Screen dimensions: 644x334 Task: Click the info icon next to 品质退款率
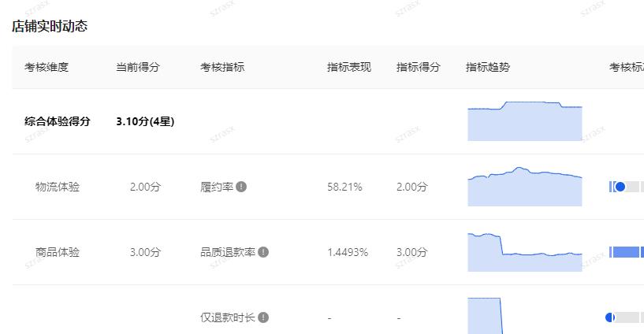pos(263,252)
